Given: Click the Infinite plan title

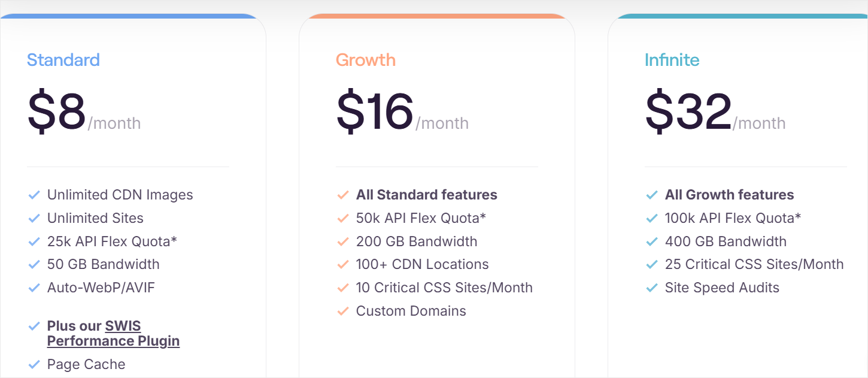Looking at the screenshot, I should click(672, 60).
